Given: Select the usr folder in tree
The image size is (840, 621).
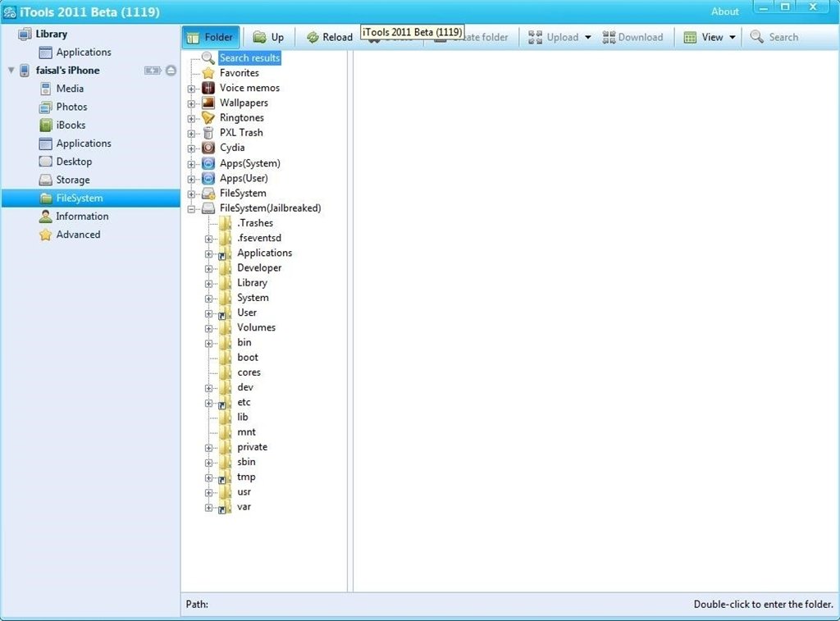Looking at the screenshot, I should tap(244, 492).
